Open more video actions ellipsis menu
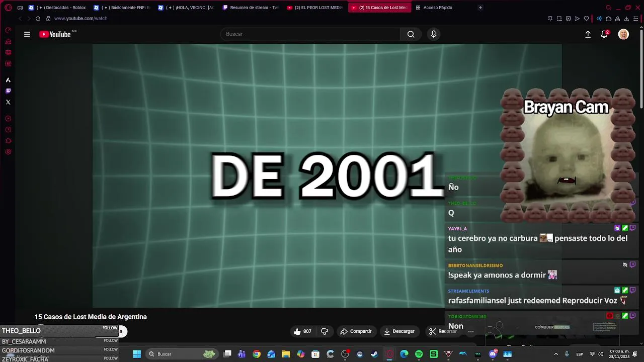 tap(471, 331)
